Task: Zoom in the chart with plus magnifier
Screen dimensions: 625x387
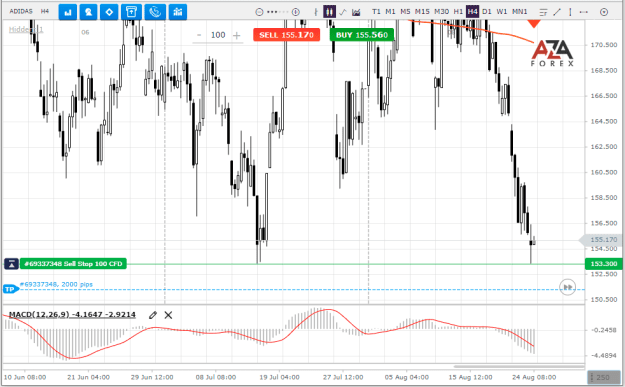Action: click(296, 12)
